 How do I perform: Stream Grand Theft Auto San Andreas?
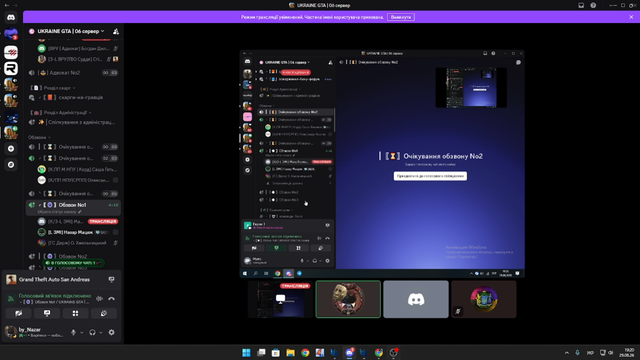pyautogui.click(x=111, y=280)
